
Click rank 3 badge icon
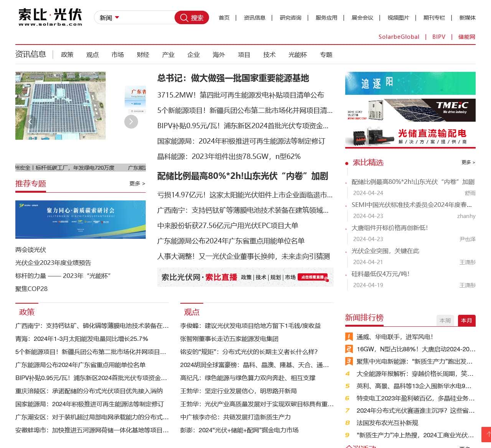(x=349, y=362)
